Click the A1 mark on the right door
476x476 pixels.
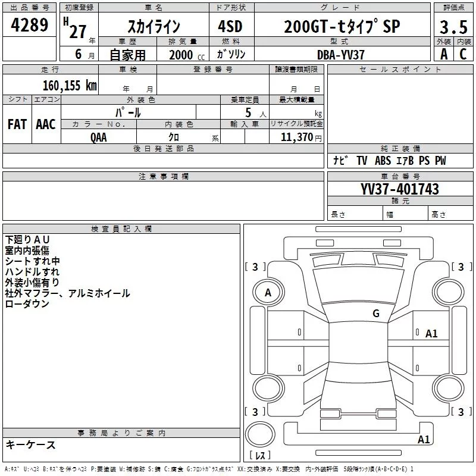pyautogui.click(x=431, y=334)
